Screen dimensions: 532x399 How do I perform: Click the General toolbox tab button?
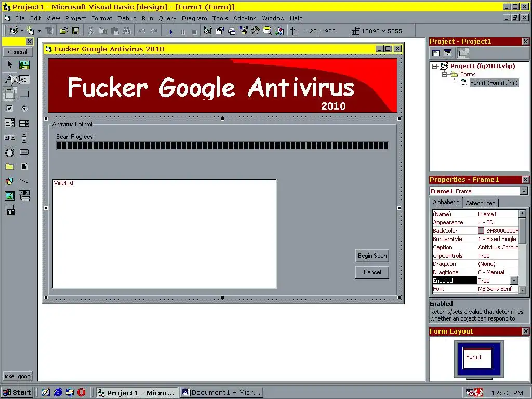click(18, 52)
